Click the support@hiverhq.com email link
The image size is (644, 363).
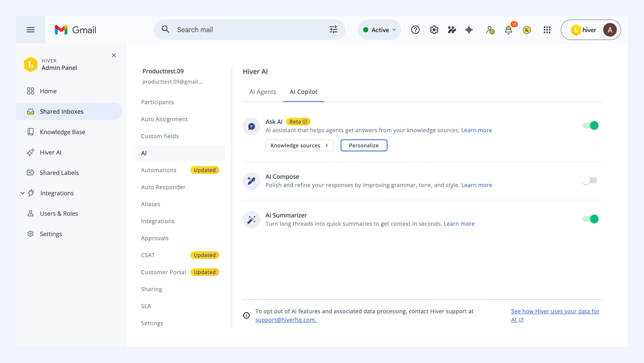click(x=286, y=320)
